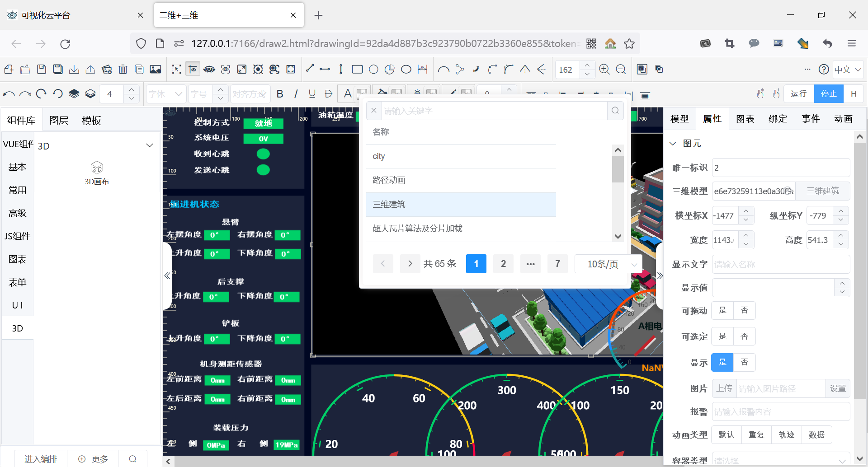This screenshot has height=467, width=868.
Task: Set 显示 option to 否
Action: pos(745,362)
